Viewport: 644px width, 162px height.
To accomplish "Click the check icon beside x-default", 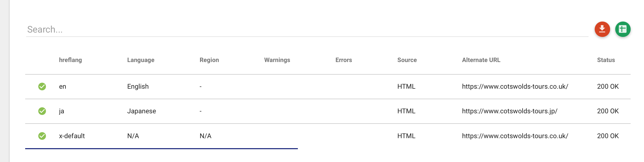I will [42, 136].
